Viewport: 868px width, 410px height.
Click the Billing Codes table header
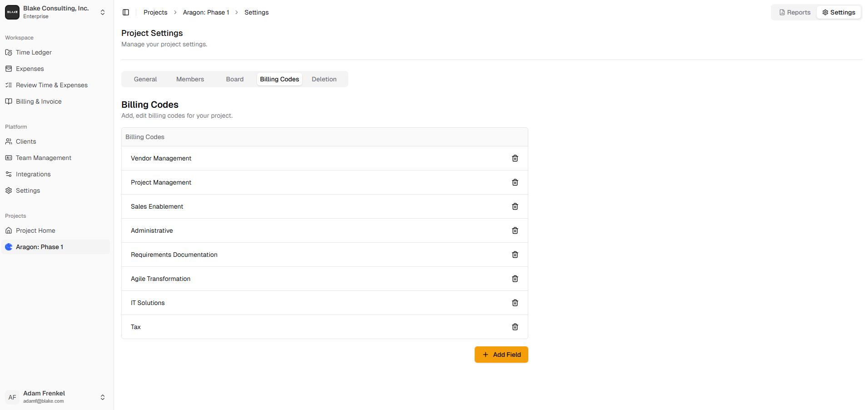pyautogui.click(x=325, y=137)
